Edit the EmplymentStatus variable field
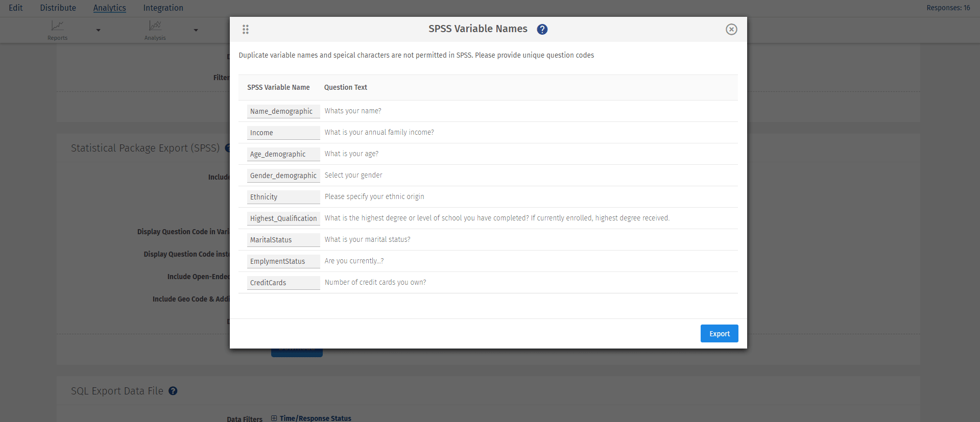The height and width of the screenshot is (422, 980). coord(283,261)
